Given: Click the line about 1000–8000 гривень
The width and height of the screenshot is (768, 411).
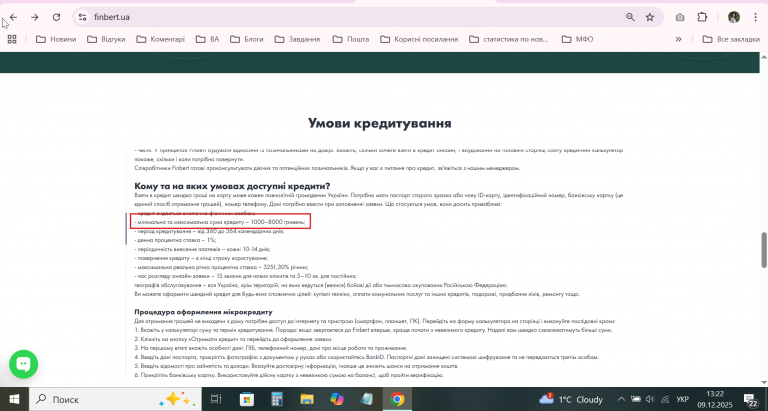Looking at the screenshot, I should [220, 222].
